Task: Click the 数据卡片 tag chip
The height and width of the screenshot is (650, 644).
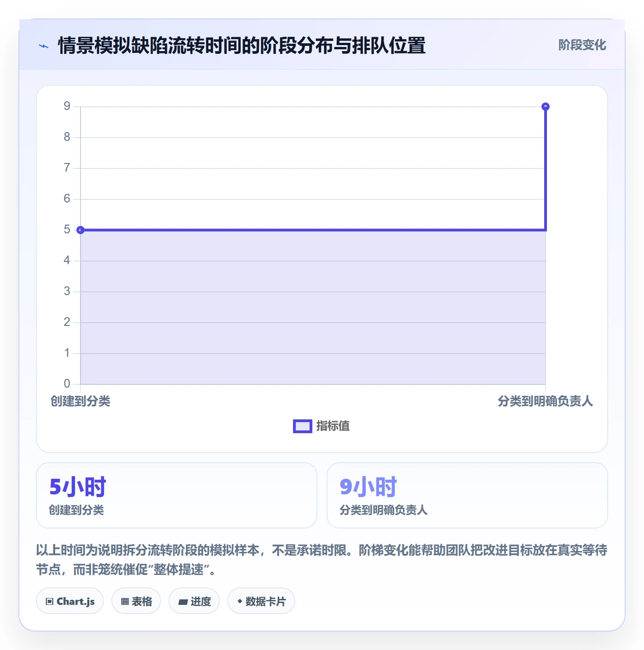Action: (261, 601)
